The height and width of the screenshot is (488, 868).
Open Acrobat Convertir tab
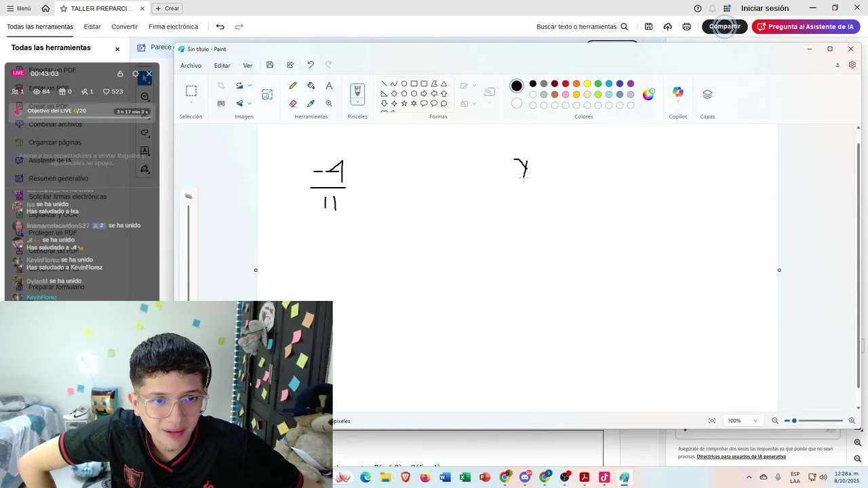(125, 27)
